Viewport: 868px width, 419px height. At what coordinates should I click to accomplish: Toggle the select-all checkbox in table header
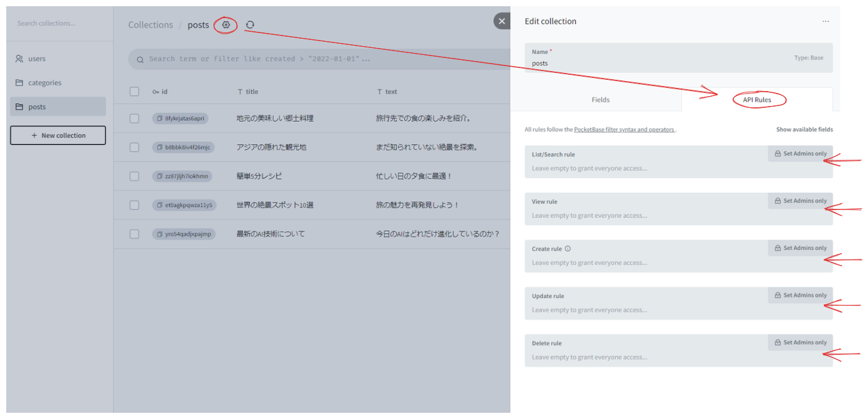135,92
